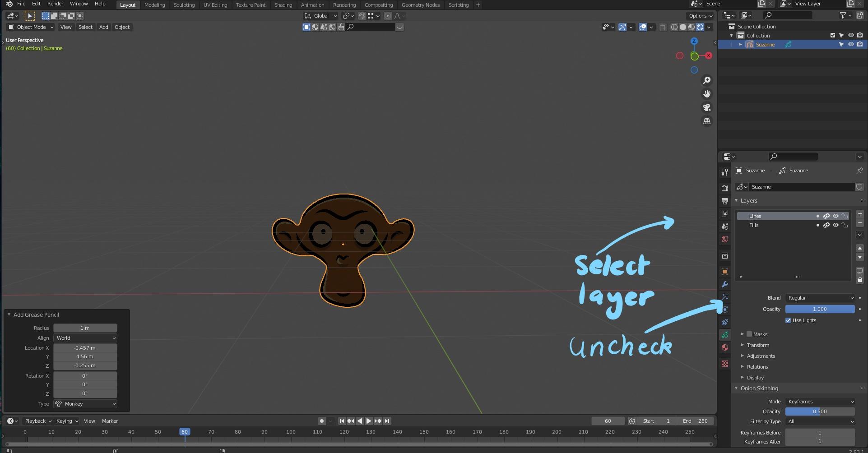Expand Suzanne in the outliner tree
This screenshot has width=868, height=453.
(x=740, y=45)
